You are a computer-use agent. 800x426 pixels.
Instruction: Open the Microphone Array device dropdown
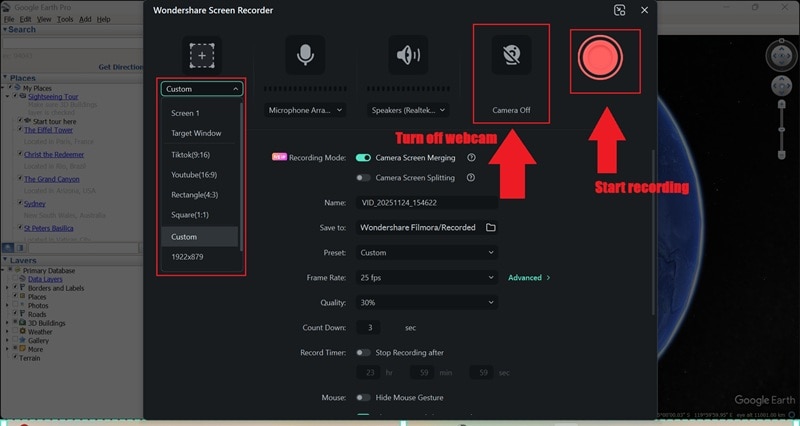point(305,110)
